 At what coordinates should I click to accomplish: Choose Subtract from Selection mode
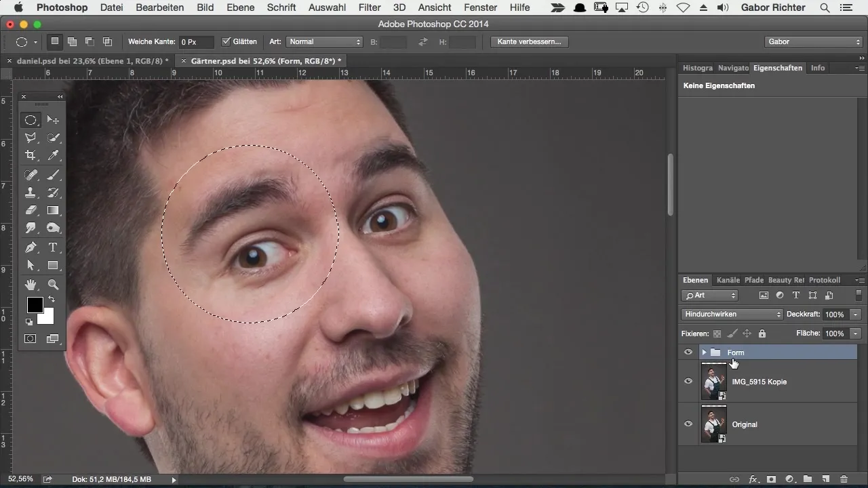[90, 41]
